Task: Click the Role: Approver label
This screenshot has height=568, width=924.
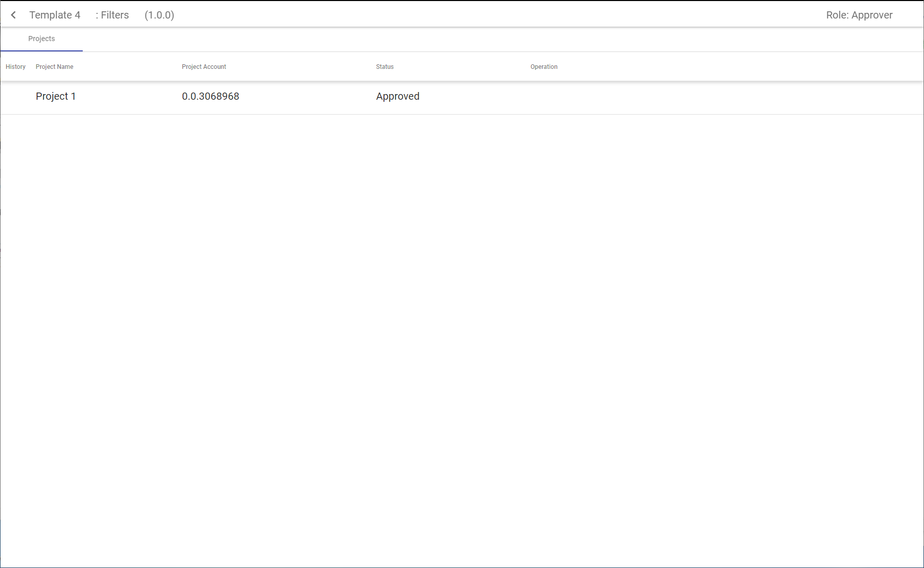Action: pyautogui.click(x=859, y=15)
